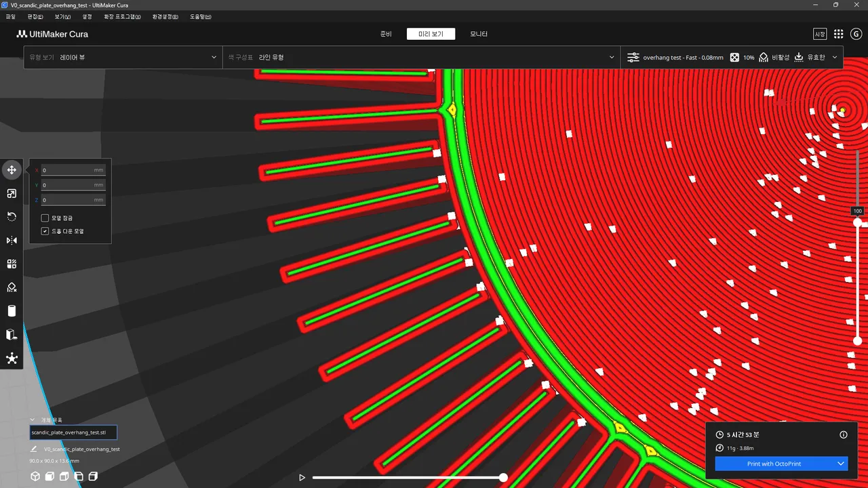The height and width of the screenshot is (488, 868).
Task: Toggle the 드롭 다운 모델 checkbox
Action: click(45, 231)
